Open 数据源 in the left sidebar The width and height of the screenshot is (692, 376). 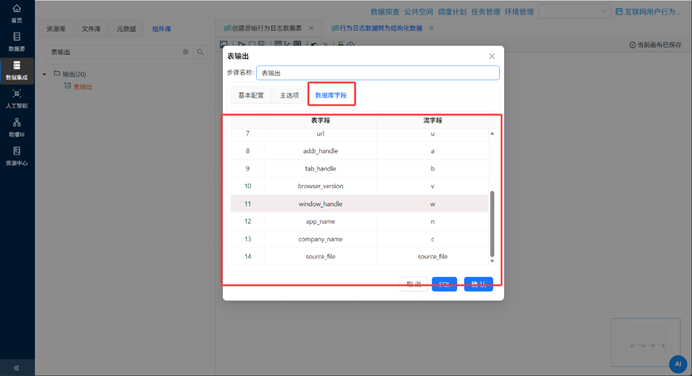tap(17, 41)
